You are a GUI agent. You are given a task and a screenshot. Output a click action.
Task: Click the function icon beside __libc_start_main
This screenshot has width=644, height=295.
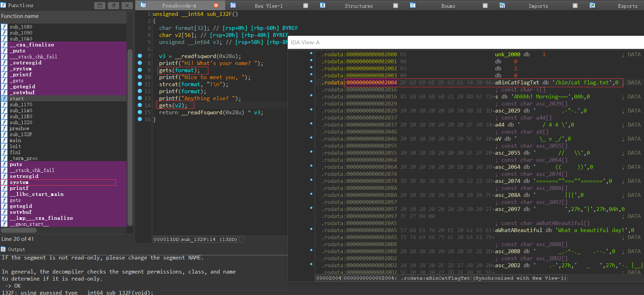point(4,194)
